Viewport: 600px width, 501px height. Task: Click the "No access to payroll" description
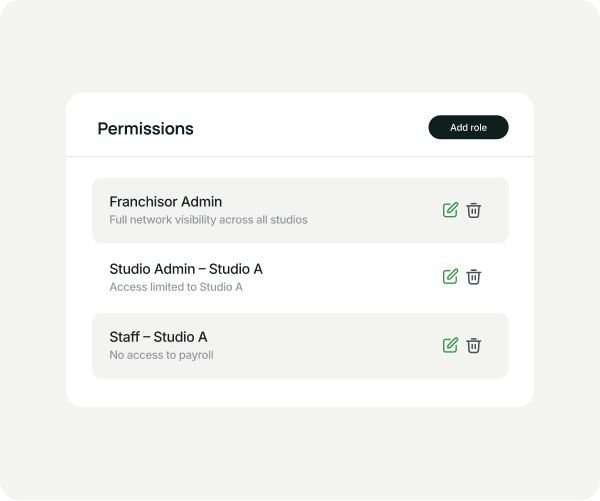coord(161,355)
